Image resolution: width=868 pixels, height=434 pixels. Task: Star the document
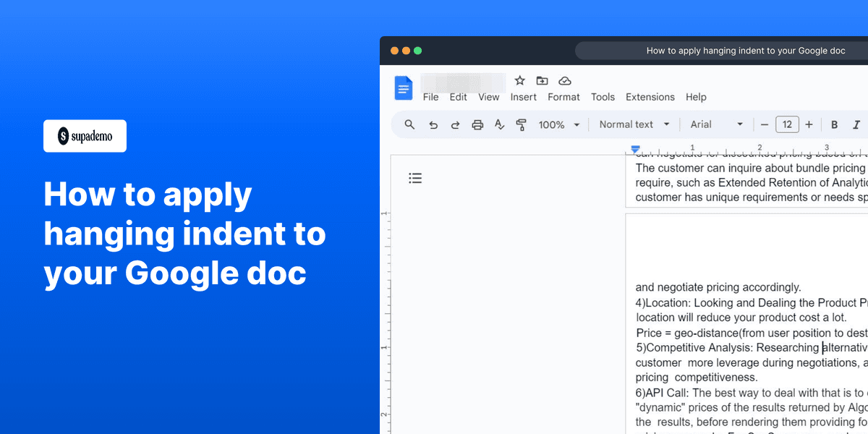tap(519, 80)
